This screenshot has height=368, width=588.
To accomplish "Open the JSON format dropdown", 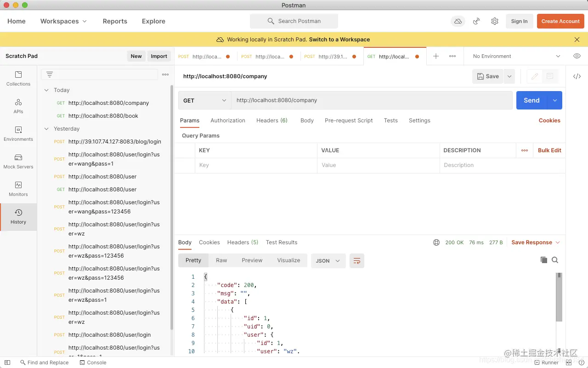I will coord(328,261).
